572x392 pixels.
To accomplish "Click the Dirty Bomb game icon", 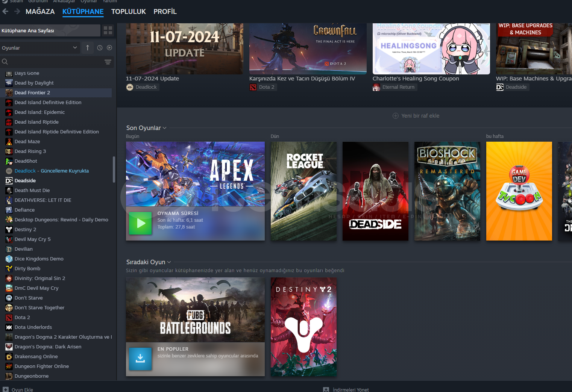I will 9,269.
